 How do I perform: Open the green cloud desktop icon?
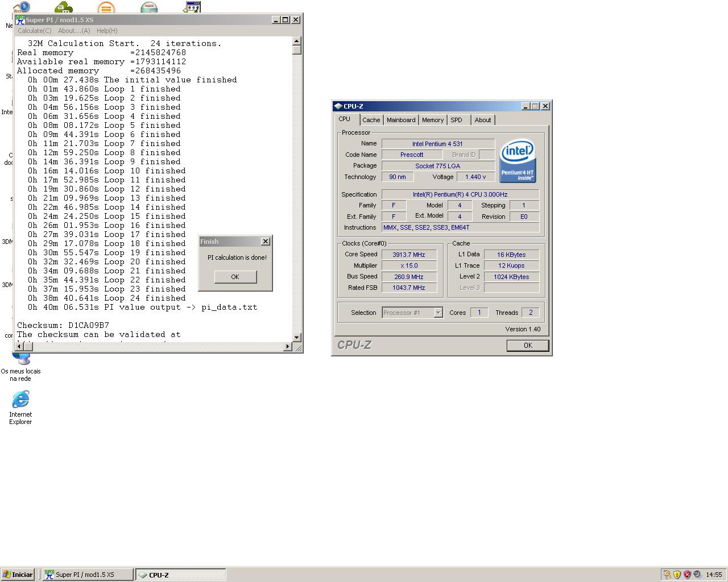[x=64, y=7]
